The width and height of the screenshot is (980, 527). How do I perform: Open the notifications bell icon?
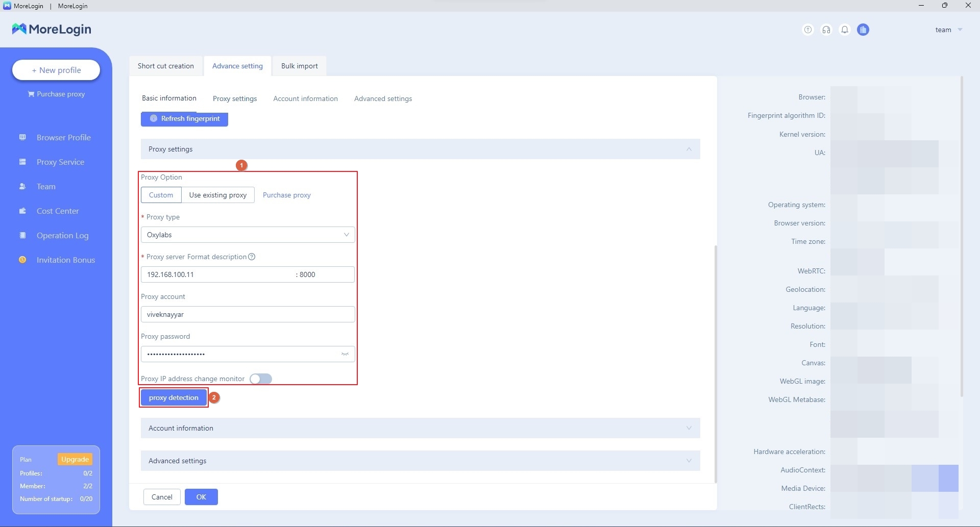pyautogui.click(x=845, y=30)
